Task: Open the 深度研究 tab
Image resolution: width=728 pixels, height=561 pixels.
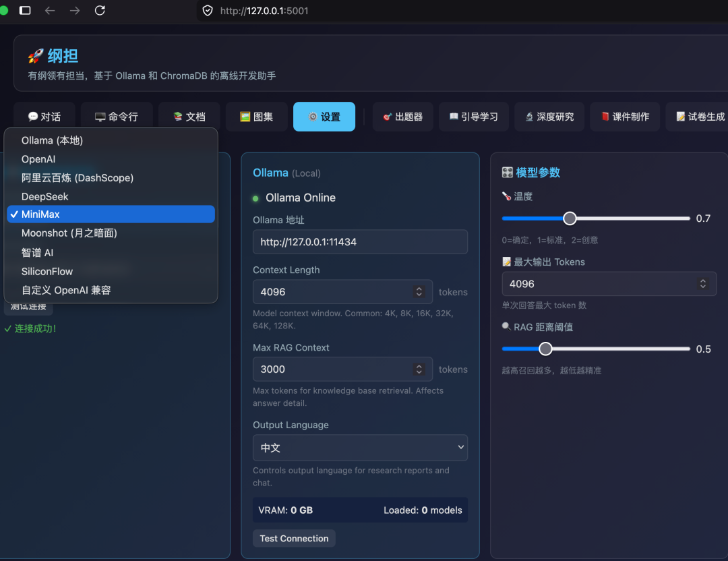Action: tap(549, 117)
